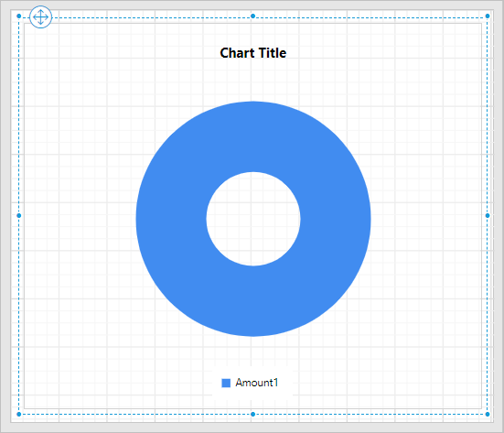Click the left-middle resize handle
Screen dimensions: 504x433
tap(19, 215)
